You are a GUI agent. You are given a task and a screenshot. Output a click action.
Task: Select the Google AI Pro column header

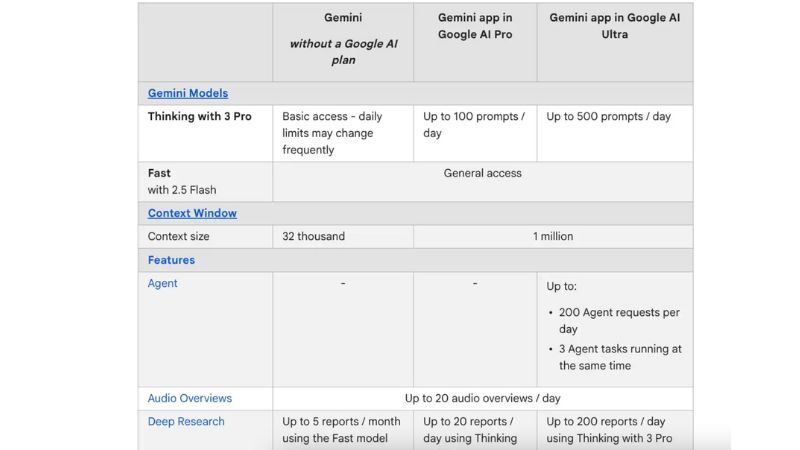click(x=475, y=26)
